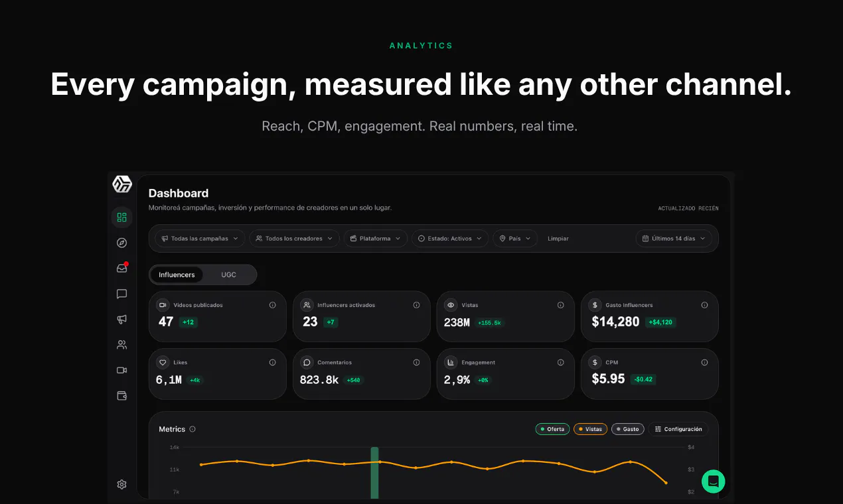
Task: Open the people creators icon in sidebar
Action: pos(121,345)
